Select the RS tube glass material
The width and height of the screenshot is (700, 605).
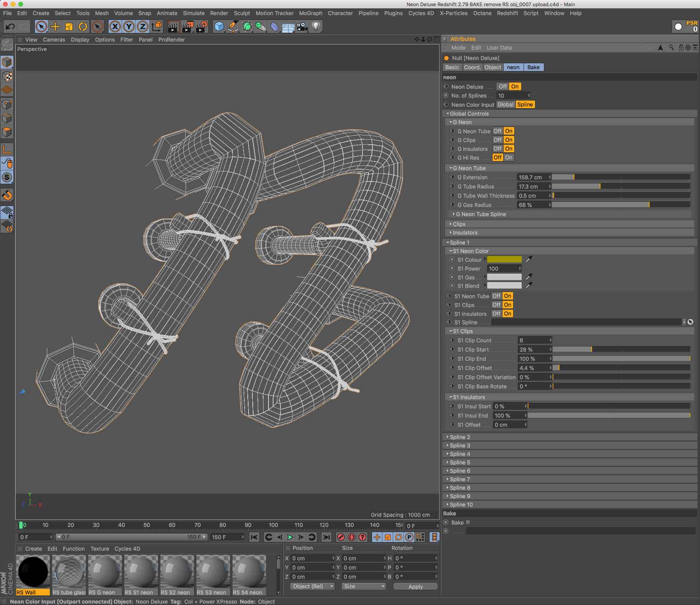pos(69,575)
